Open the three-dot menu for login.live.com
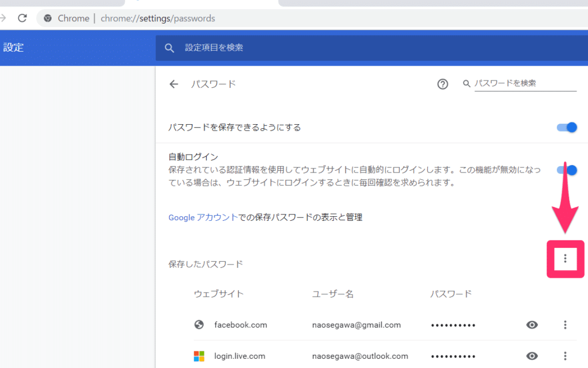588x368 pixels. pyautogui.click(x=565, y=355)
